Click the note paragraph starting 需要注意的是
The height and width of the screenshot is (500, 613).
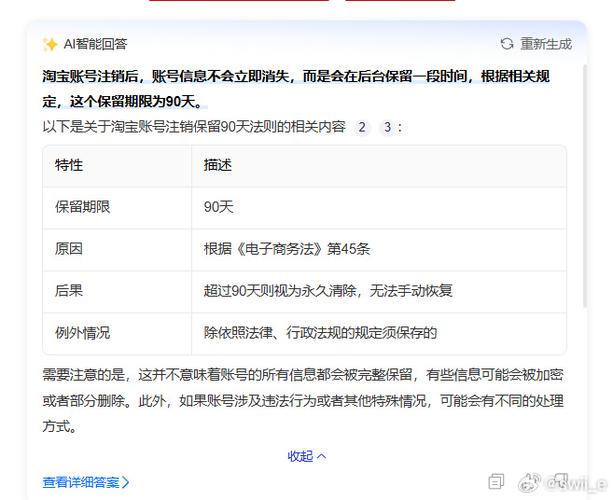pos(303,401)
